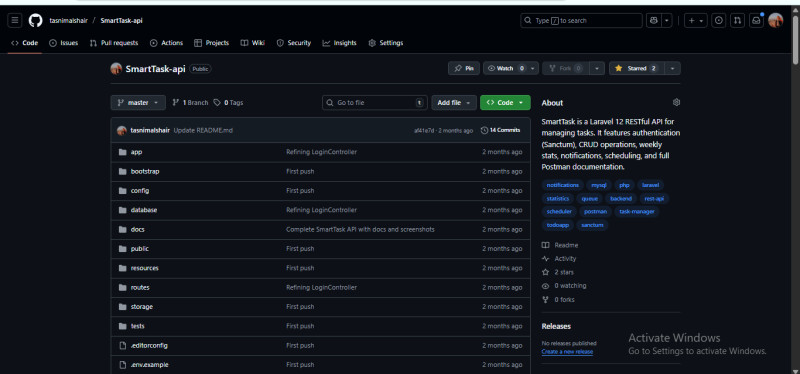
Task: Click the .editorconfig file icon
Action: pyautogui.click(x=122, y=345)
